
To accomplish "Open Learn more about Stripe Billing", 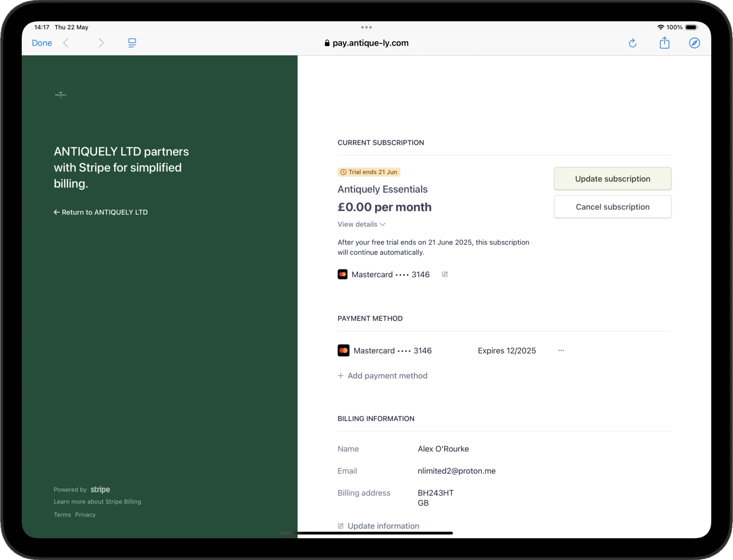I will tap(98, 501).
